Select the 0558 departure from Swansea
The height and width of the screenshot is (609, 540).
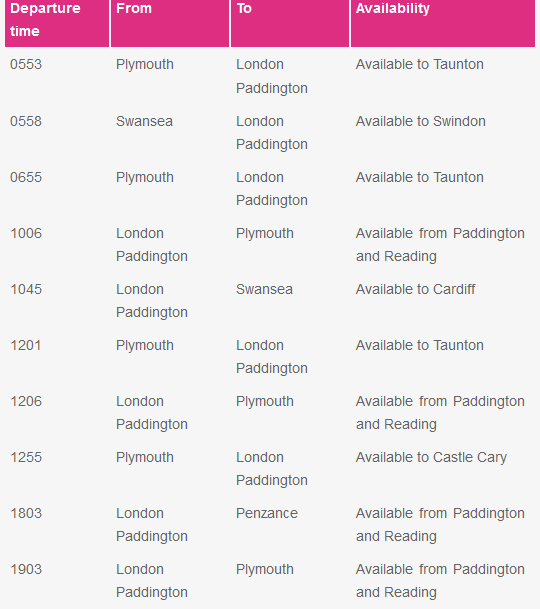pyautogui.click(x=26, y=121)
